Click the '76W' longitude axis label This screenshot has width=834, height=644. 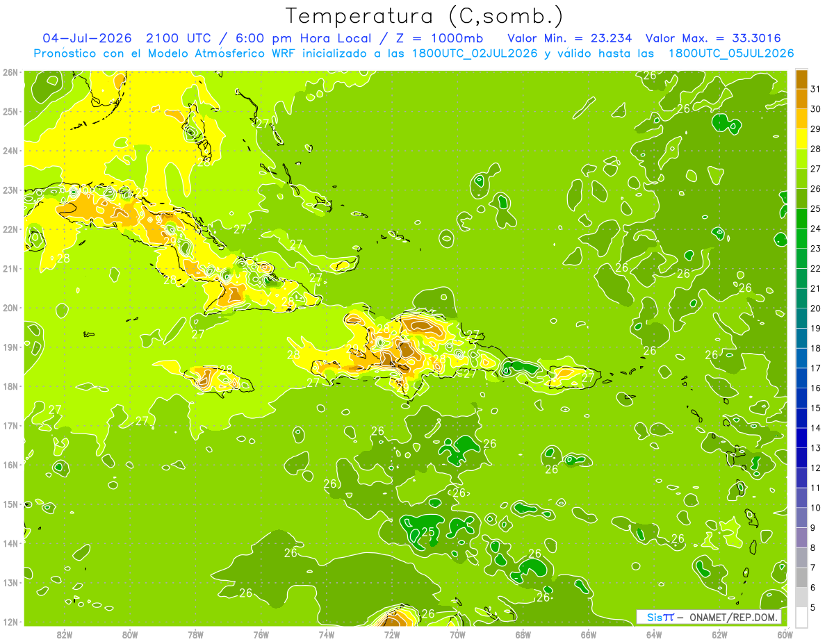click(x=261, y=634)
